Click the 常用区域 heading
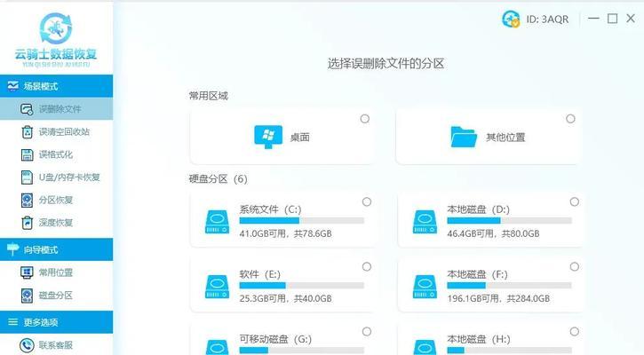Screen dimensions: 644x355 (208, 96)
